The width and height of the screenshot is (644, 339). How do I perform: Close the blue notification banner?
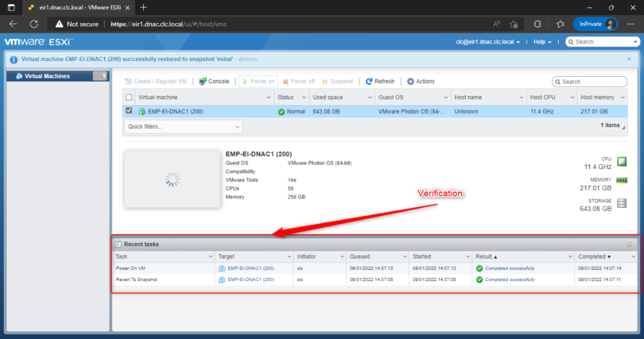coord(629,59)
